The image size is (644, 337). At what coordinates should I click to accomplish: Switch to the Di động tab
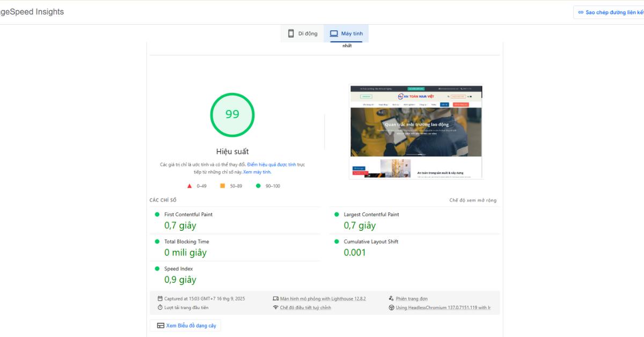pyautogui.click(x=303, y=33)
